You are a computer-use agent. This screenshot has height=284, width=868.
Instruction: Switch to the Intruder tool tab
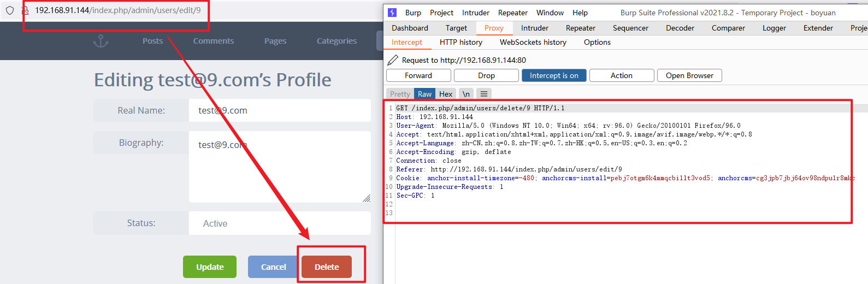pos(535,28)
